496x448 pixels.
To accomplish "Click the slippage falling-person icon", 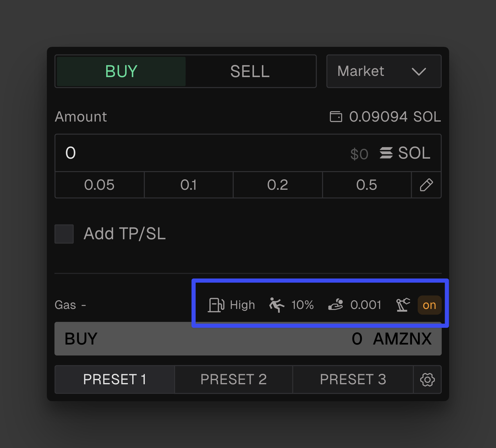I will [x=276, y=305].
